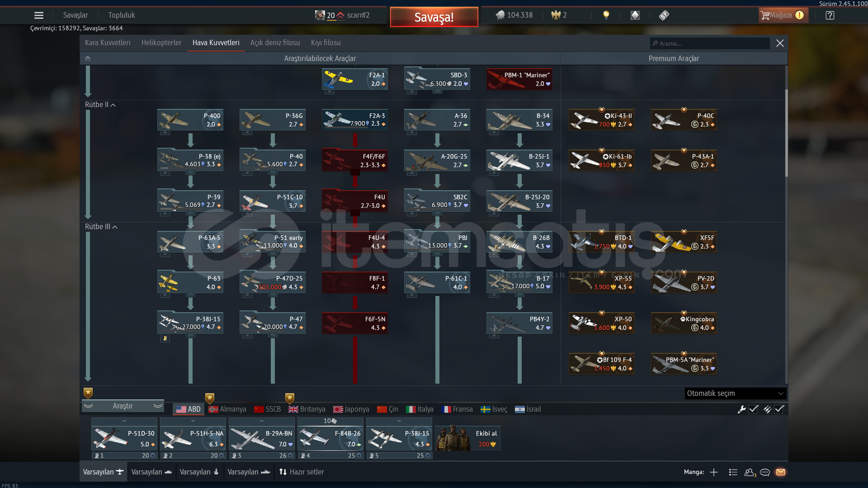Select the İsrail nation tab
Screen dimensions: 868x488
528,409
